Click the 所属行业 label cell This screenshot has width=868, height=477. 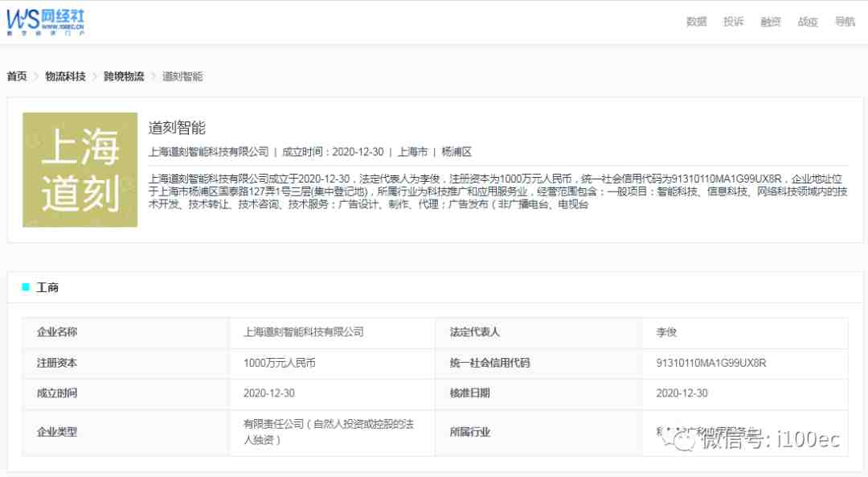[538, 433]
